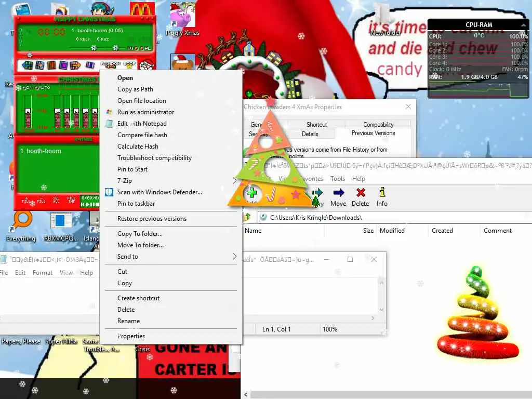Toggle RANDOM playback in Christmas player
The width and height of the screenshot is (532, 399).
tap(111, 64)
